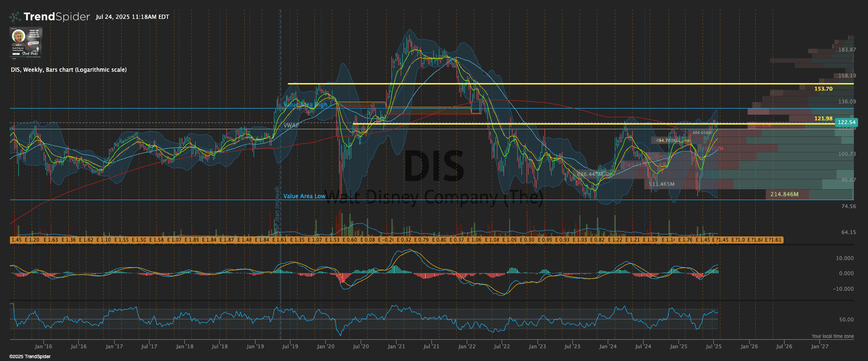Image resolution: width=868 pixels, height=361 pixels.
Task: Click the 10.000 MACD axis value
Action: [x=844, y=258]
